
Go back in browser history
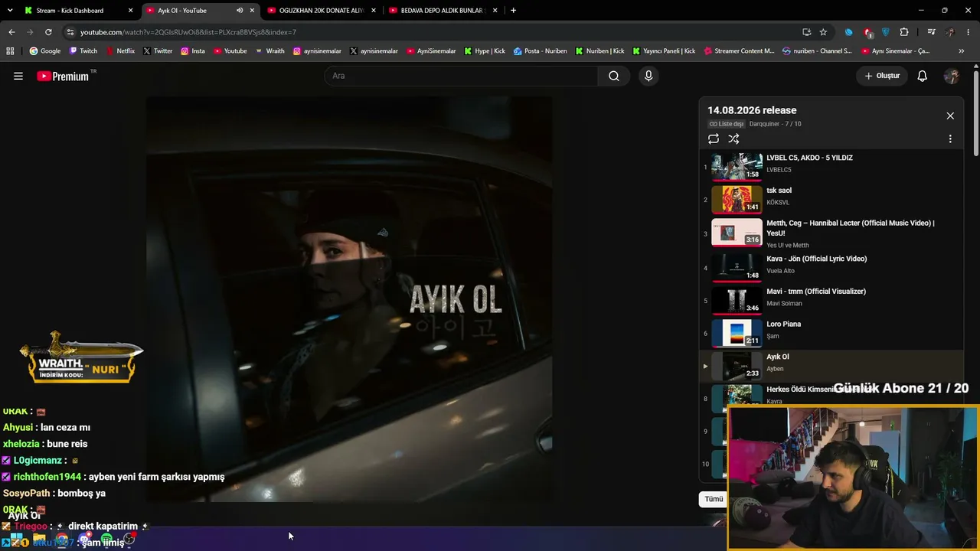click(11, 32)
